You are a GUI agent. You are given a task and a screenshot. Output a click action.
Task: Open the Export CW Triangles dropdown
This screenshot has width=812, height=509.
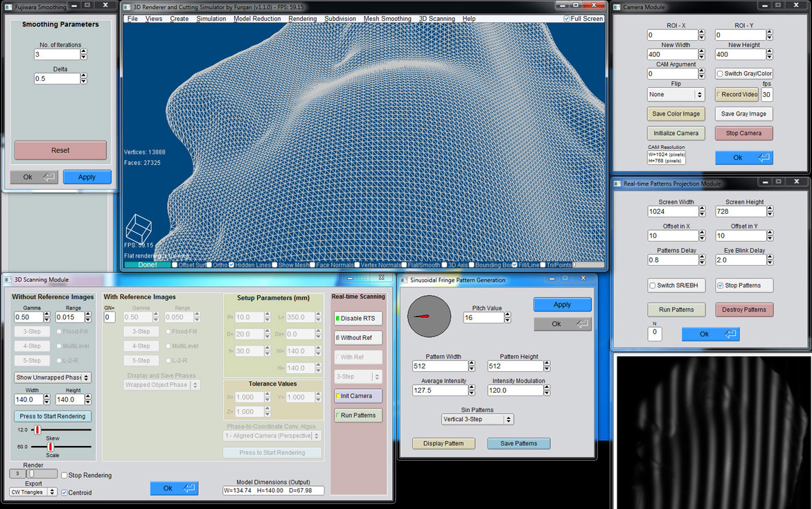[33, 492]
